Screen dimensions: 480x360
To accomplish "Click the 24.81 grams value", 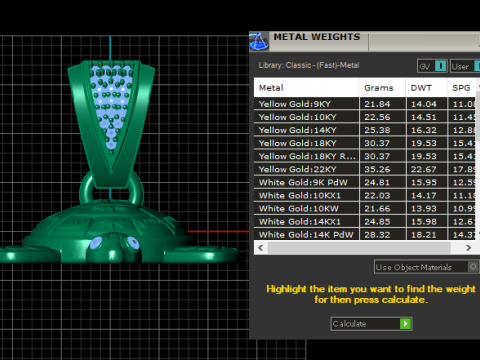I will tap(377, 182).
